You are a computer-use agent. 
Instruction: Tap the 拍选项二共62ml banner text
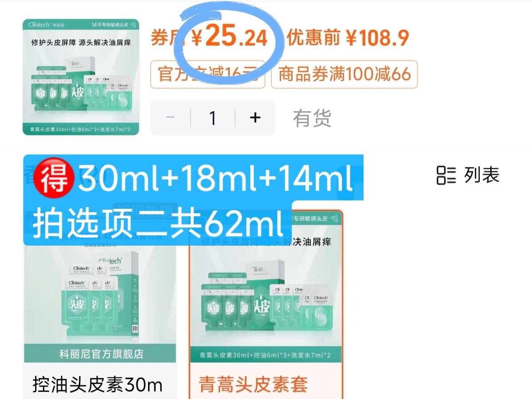[158, 224]
